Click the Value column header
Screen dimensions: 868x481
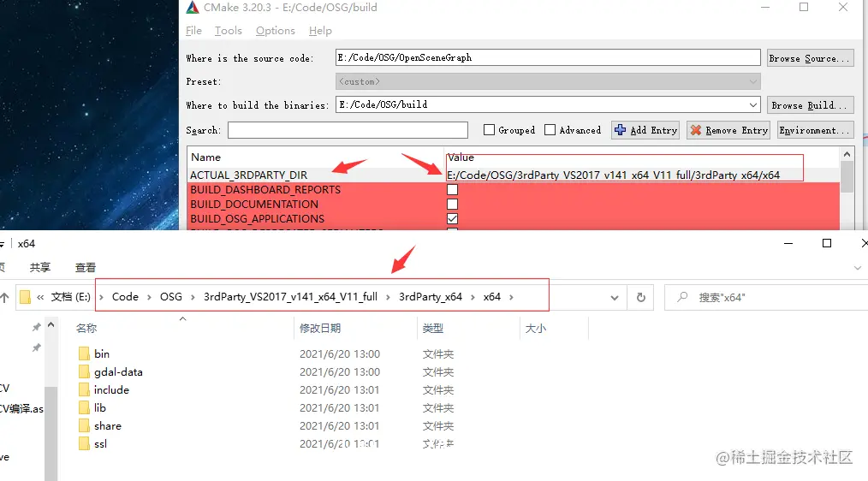click(x=461, y=157)
